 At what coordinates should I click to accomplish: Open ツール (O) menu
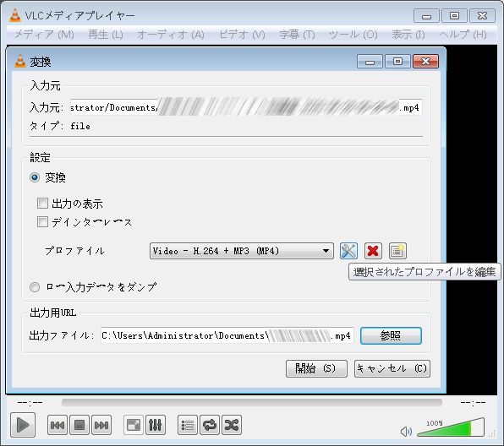click(x=353, y=35)
